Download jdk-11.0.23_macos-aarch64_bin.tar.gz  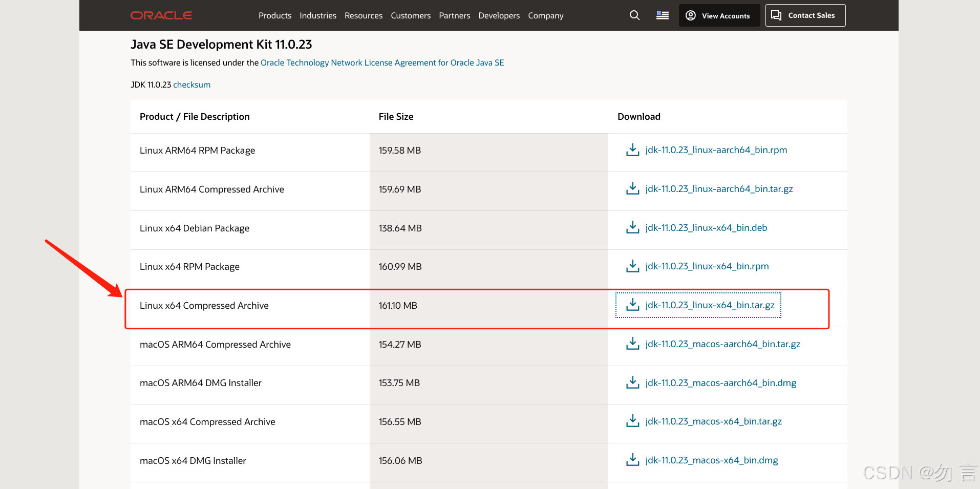point(723,344)
